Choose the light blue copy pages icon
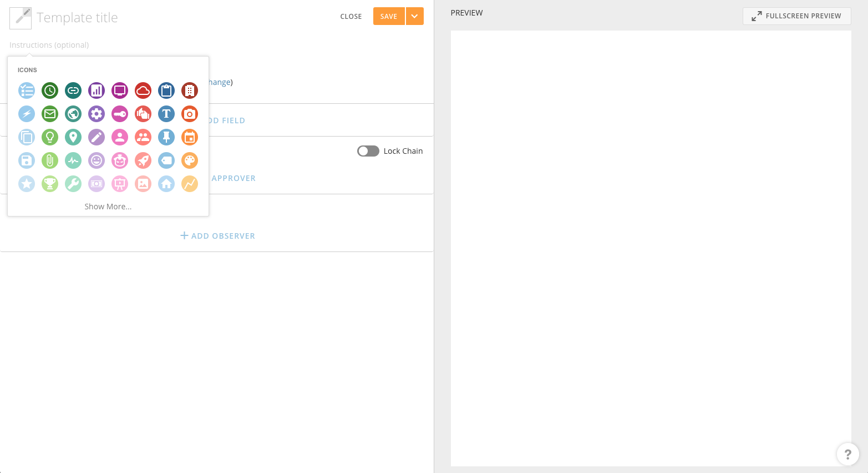Screen dimensions: 868x473 coord(27,137)
